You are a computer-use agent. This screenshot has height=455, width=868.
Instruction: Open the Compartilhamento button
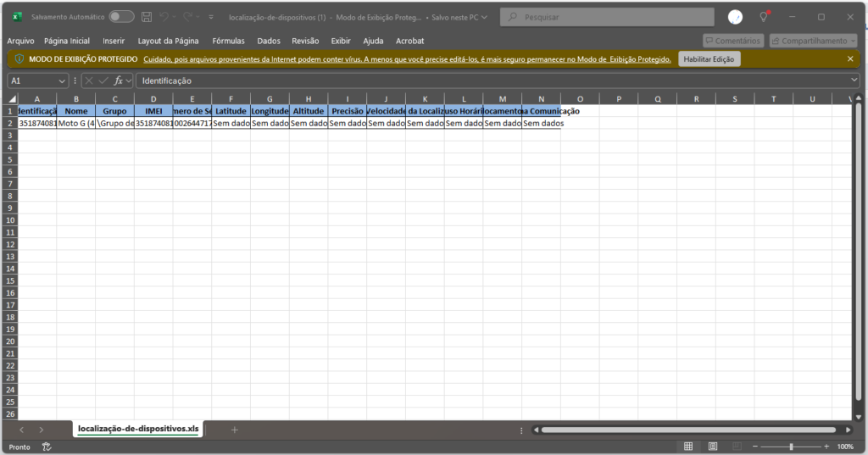point(813,41)
